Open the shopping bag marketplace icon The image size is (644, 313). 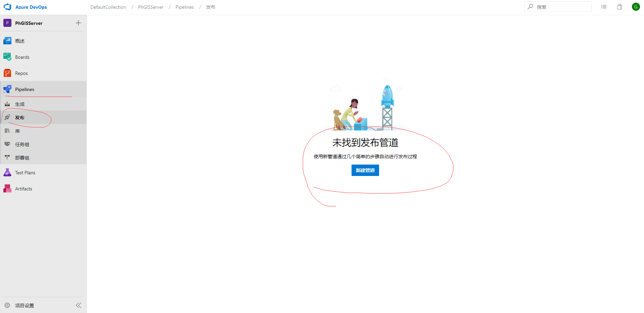pyautogui.click(x=619, y=7)
